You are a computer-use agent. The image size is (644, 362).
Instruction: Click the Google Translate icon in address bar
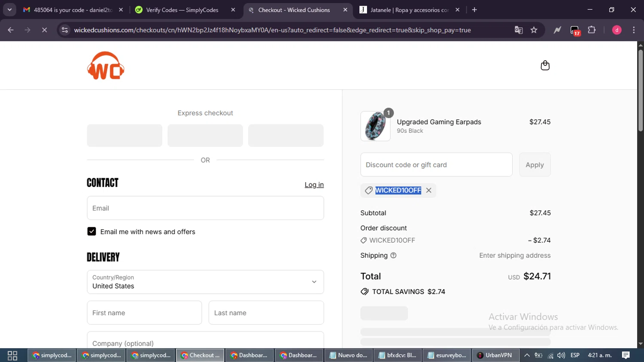tap(519, 30)
